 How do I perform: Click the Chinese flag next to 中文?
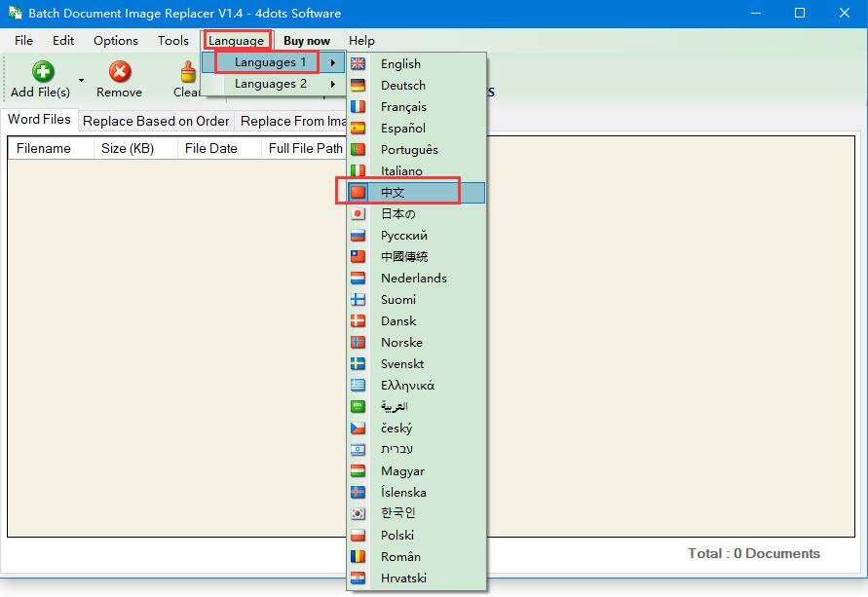coord(359,192)
